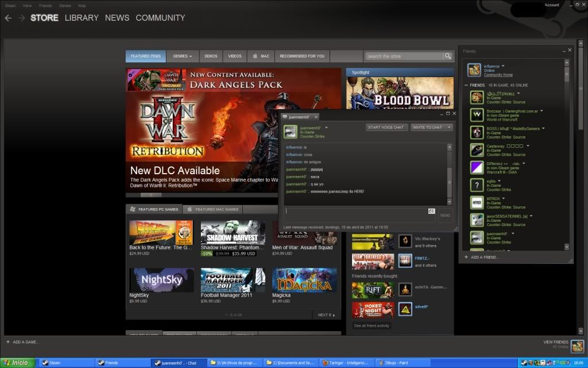Open the Invite to Chat dropdown arrow
Viewport: 588px width, 368px height.
point(449,127)
